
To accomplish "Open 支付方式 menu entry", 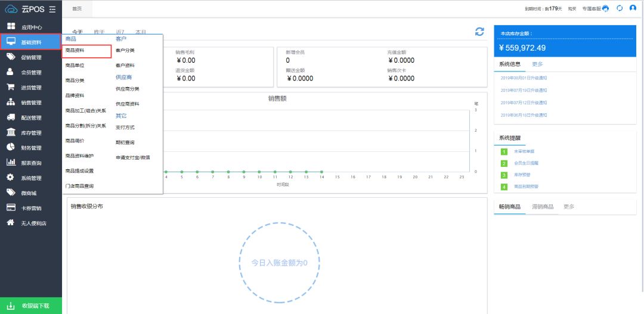I will click(125, 128).
